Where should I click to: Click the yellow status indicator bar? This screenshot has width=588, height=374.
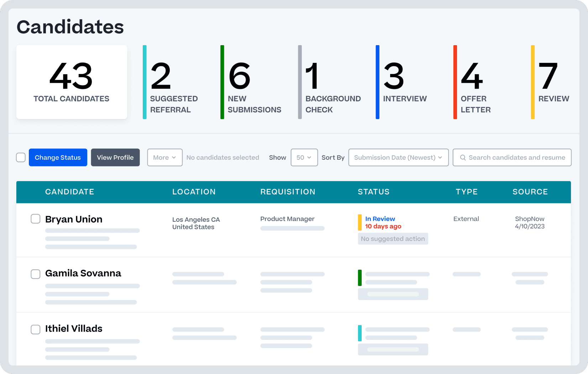click(x=359, y=222)
